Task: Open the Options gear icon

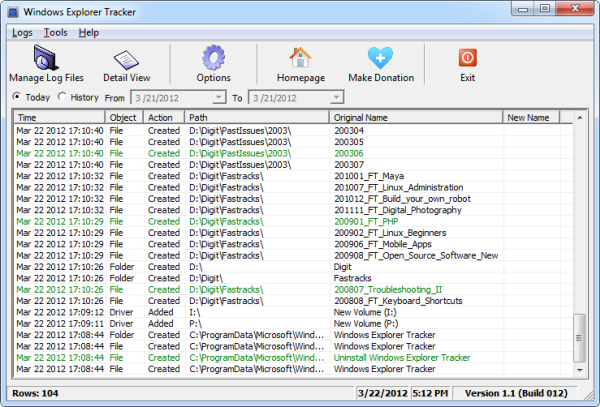Action: (213, 63)
